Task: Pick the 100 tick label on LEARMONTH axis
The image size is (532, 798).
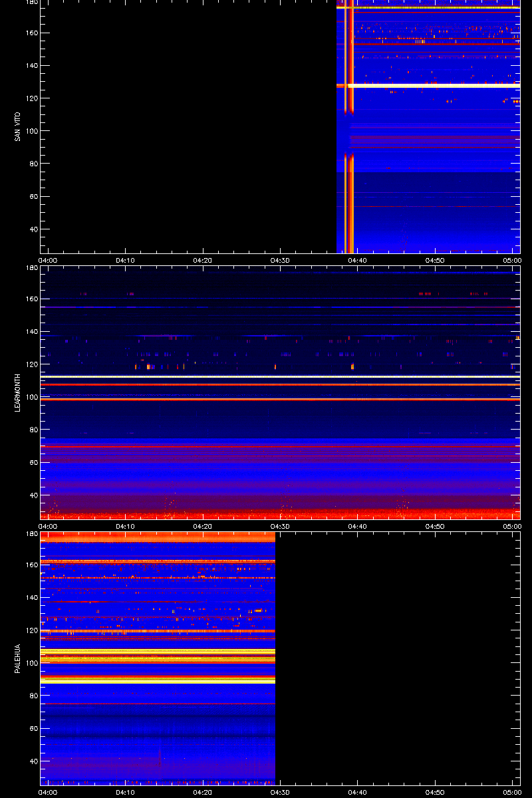Action: point(31,397)
